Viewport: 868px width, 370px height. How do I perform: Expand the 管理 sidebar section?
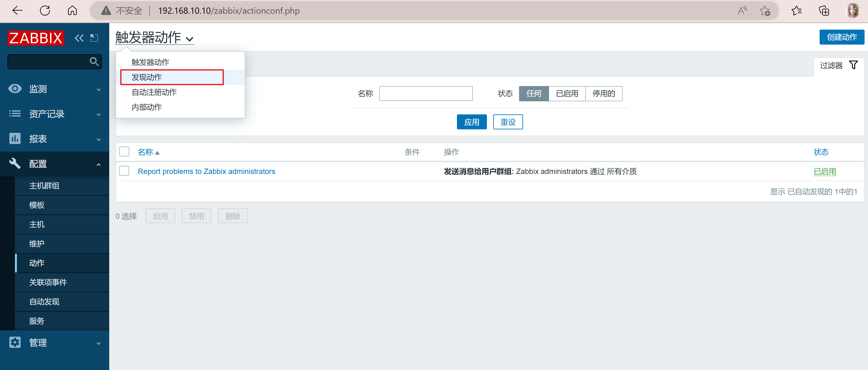coord(55,343)
